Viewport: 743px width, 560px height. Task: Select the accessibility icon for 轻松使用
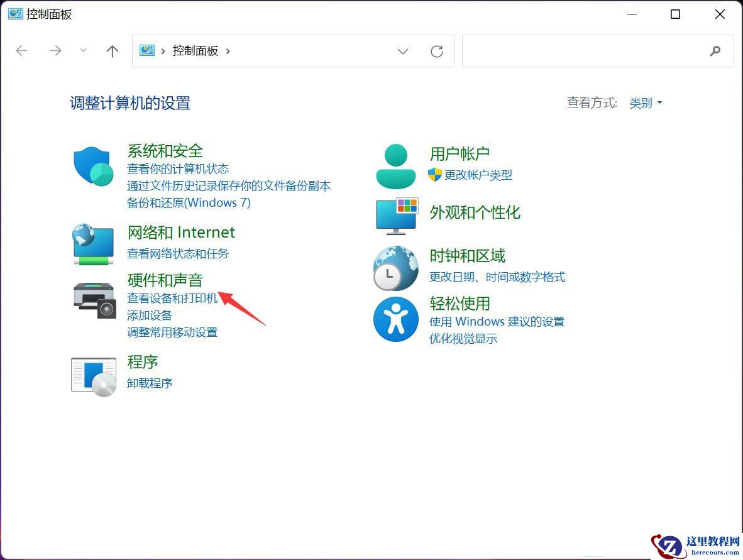[395, 319]
